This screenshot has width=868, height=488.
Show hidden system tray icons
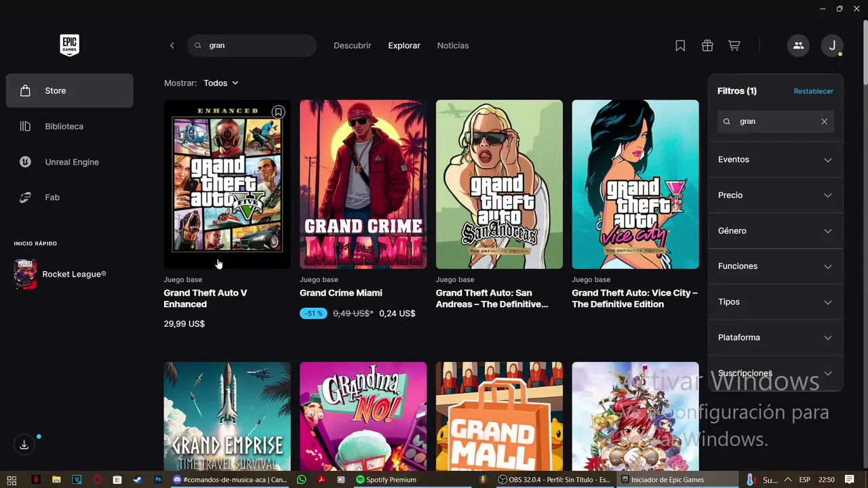click(x=788, y=480)
